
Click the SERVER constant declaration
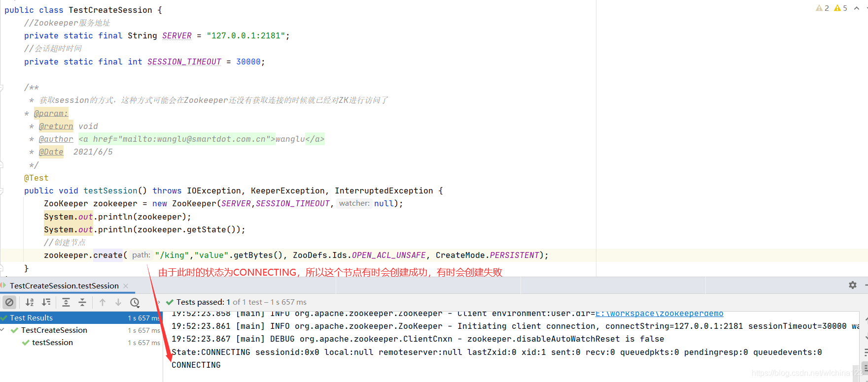tap(177, 35)
